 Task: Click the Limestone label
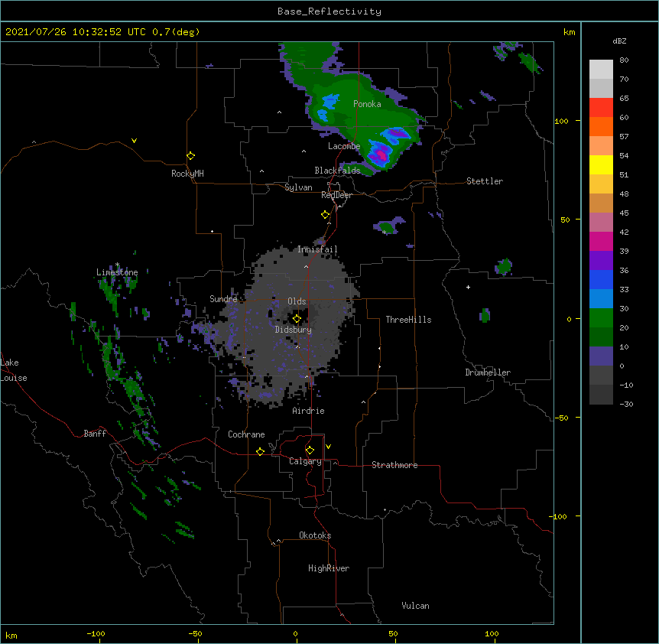pyautogui.click(x=117, y=272)
